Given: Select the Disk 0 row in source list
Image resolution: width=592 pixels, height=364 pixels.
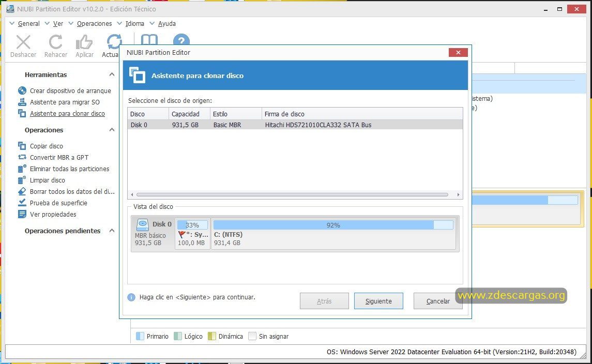Looking at the screenshot, I should 295,125.
